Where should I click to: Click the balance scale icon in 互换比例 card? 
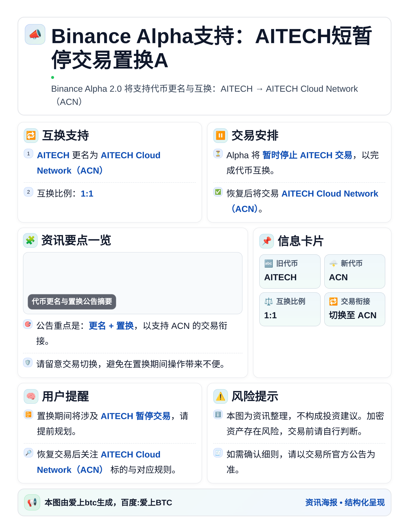[x=269, y=301]
